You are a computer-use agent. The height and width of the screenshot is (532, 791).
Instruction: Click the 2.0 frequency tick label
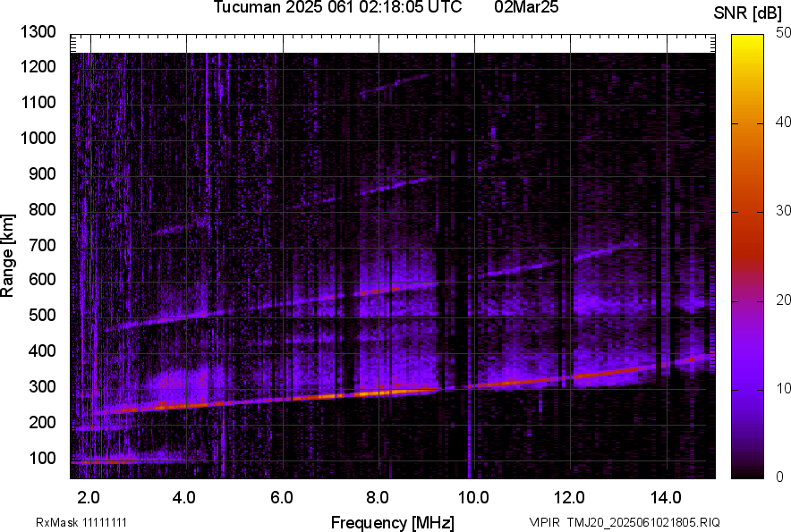tap(89, 496)
